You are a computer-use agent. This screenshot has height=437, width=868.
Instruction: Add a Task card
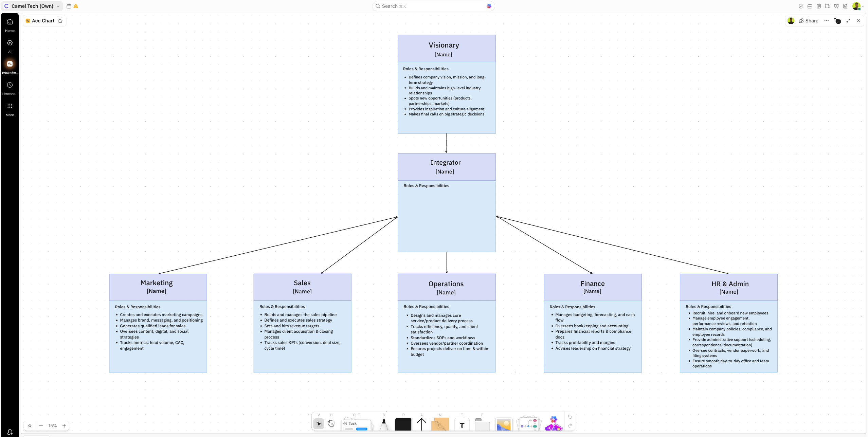coord(356,424)
